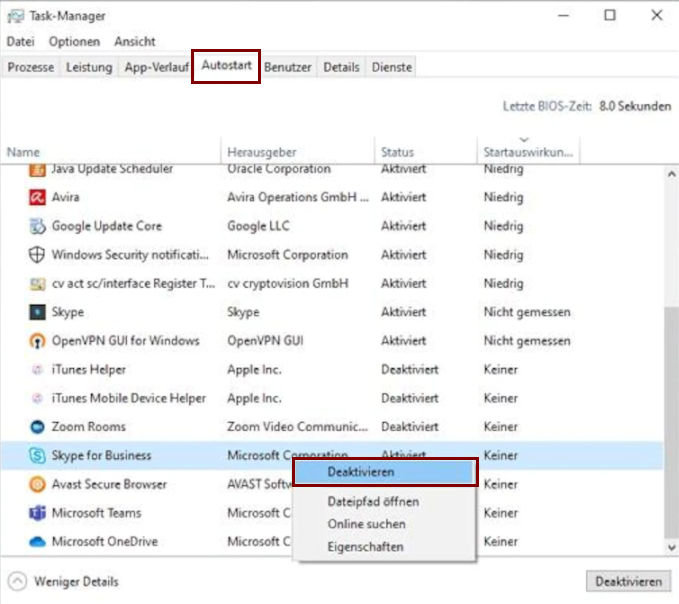Click the list scrollbar down arrow

click(x=671, y=547)
